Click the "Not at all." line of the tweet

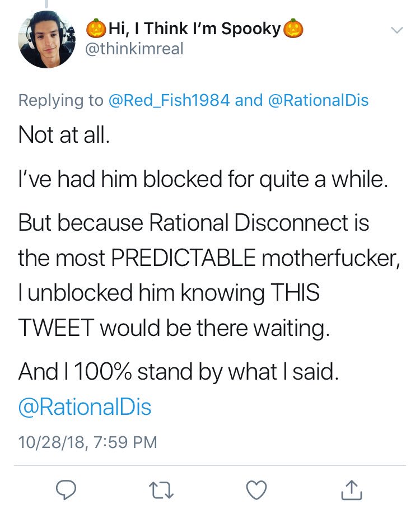click(62, 134)
